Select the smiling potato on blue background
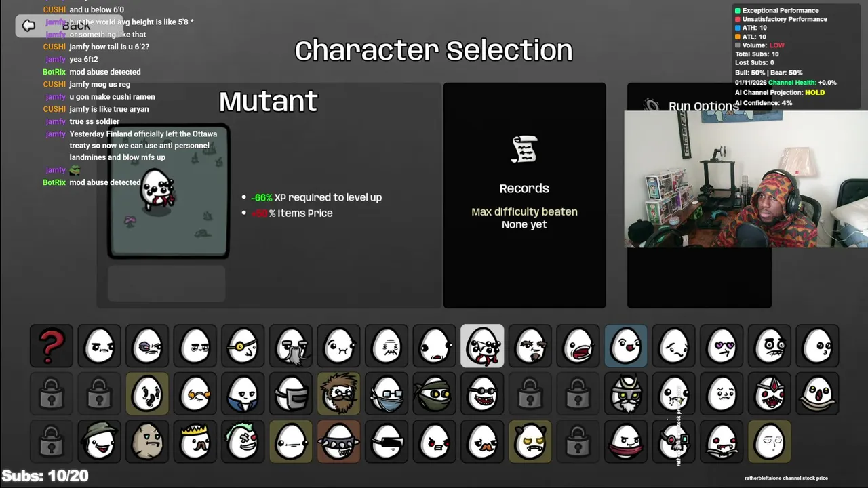Viewport: 868px width, 488px height. click(x=626, y=346)
